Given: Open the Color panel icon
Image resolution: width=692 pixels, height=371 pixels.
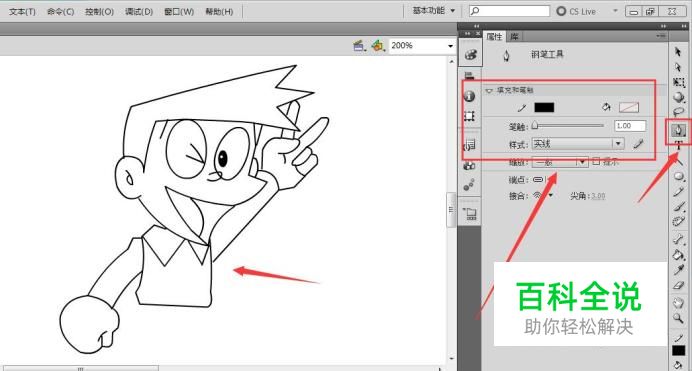Looking at the screenshot, I should tap(470, 55).
